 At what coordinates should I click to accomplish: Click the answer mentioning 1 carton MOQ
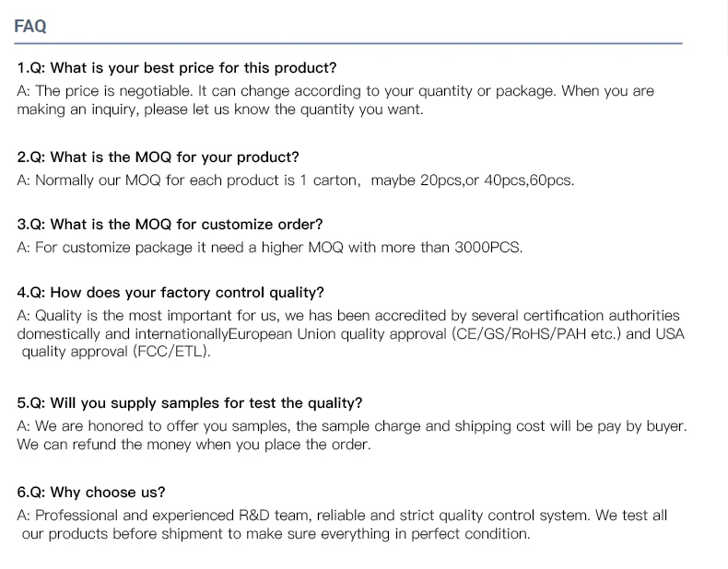click(x=295, y=180)
